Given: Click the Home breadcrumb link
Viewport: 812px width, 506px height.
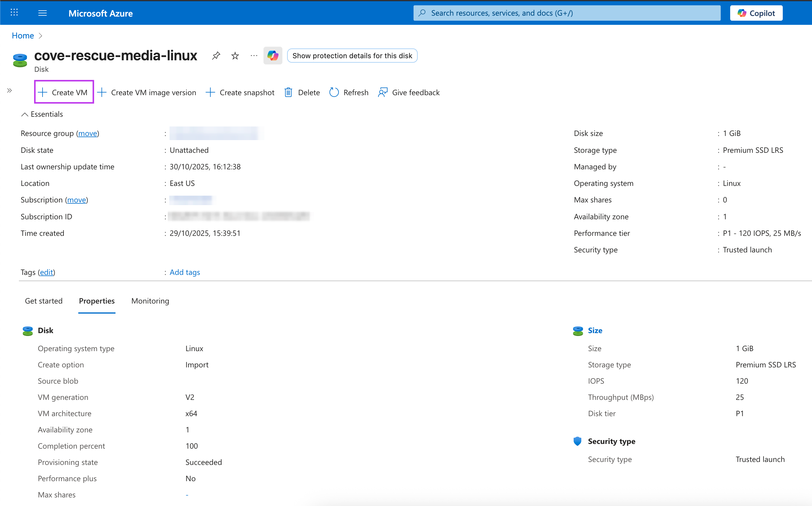Looking at the screenshot, I should point(23,35).
